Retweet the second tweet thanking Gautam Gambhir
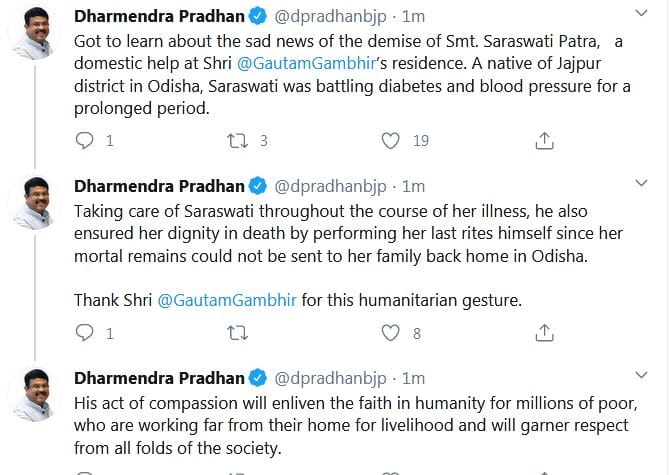Viewport: 669px width, 475px height. click(x=238, y=333)
